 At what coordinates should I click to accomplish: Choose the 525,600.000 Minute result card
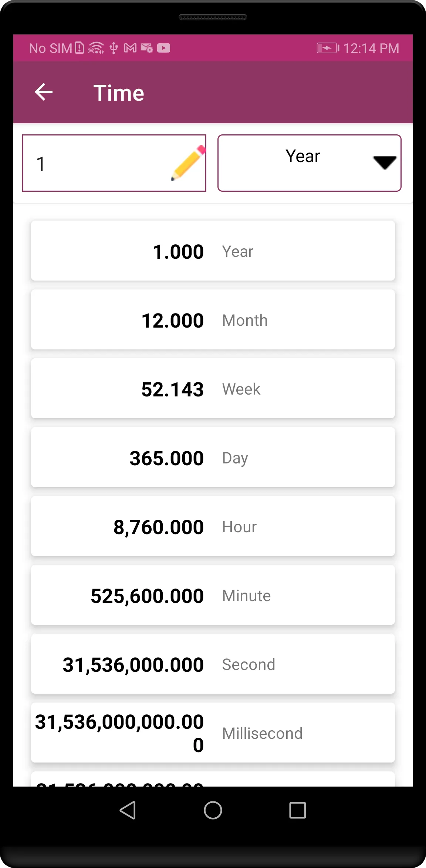coord(213,595)
